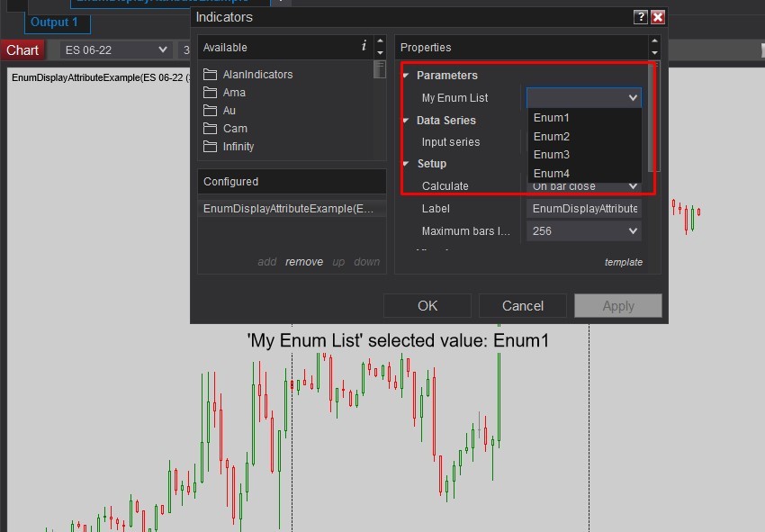Open the ES 06-22 instrument dropdown
This screenshot has height=532, width=765.
[x=116, y=50]
